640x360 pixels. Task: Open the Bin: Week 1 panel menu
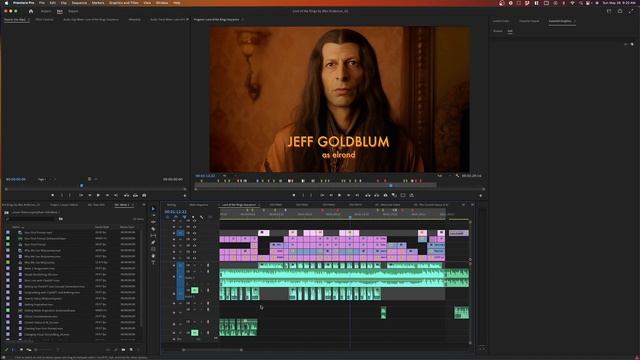(133, 205)
